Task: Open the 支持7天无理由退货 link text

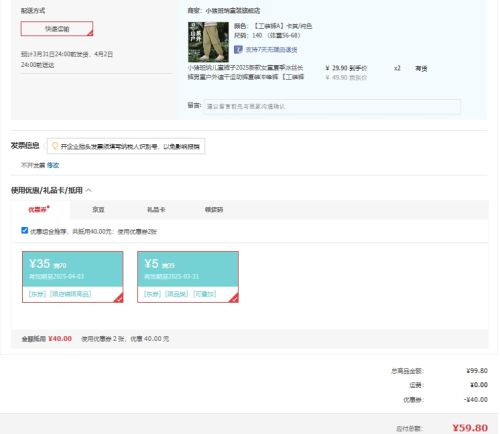Action: pos(271,50)
